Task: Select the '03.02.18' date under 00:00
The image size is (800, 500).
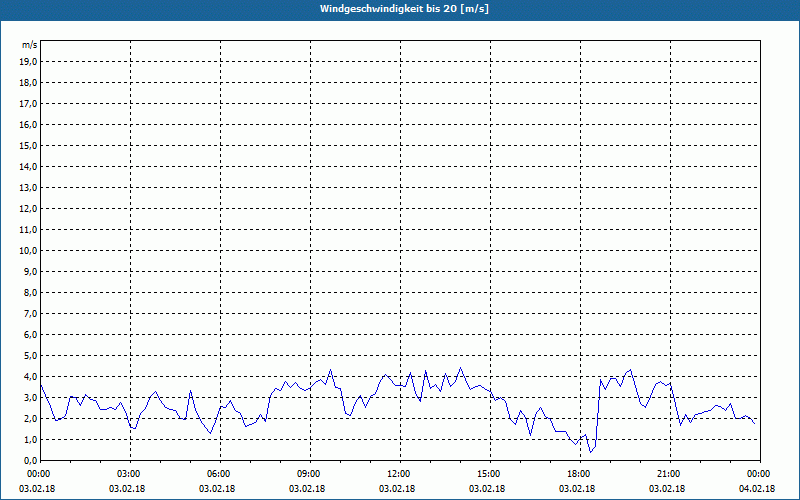Action: tap(37, 488)
